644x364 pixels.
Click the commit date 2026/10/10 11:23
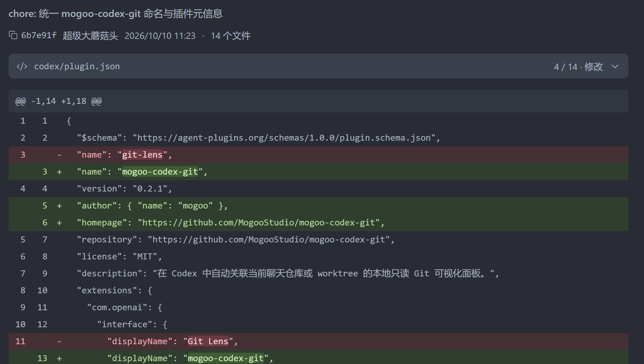[160, 36]
